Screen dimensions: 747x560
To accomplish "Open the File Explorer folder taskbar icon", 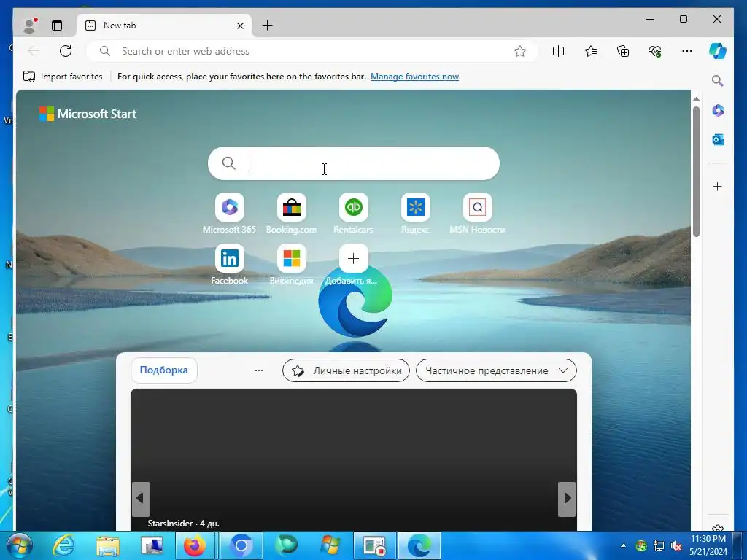I will 108,545.
